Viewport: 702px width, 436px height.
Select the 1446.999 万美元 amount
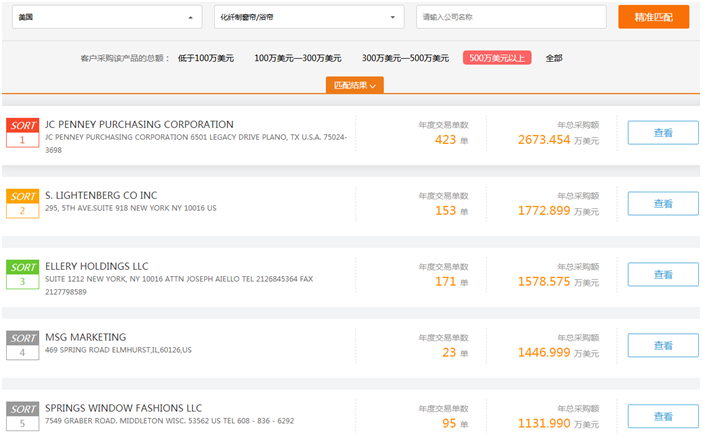558,353
